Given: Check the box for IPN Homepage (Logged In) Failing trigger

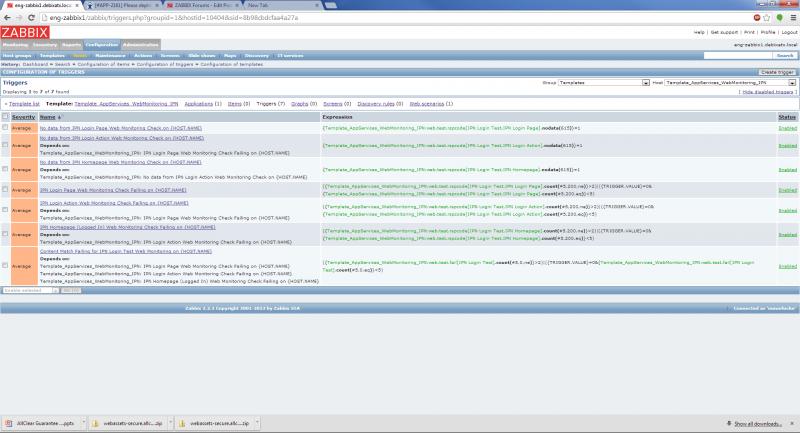Looking at the screenshot, I should click(x=5, y=234).
